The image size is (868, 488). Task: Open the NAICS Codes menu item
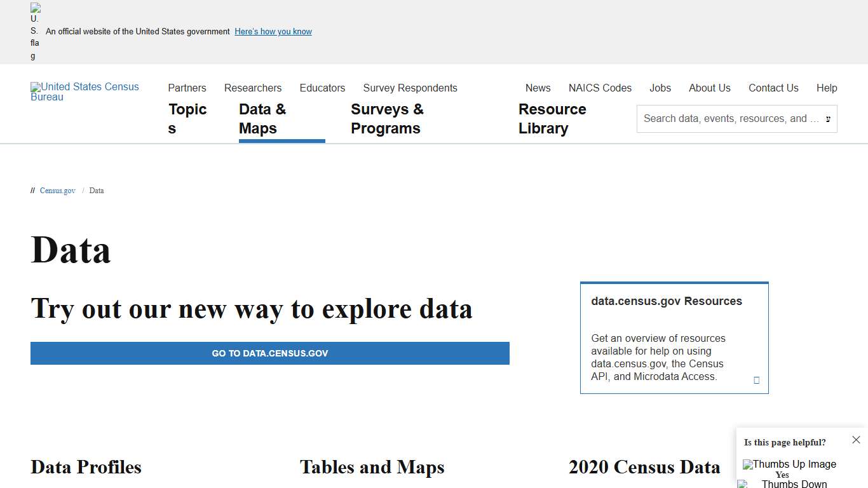pyautogui.click(x=600, y=88)
